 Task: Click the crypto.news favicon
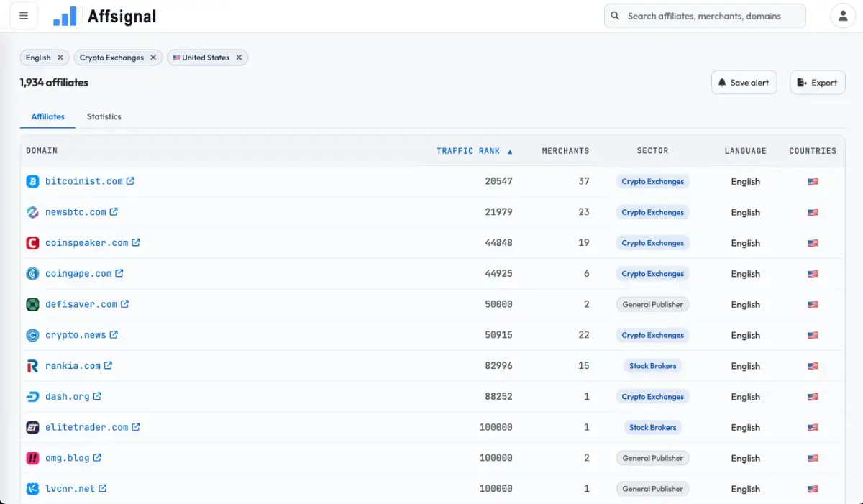coord(32,335)
